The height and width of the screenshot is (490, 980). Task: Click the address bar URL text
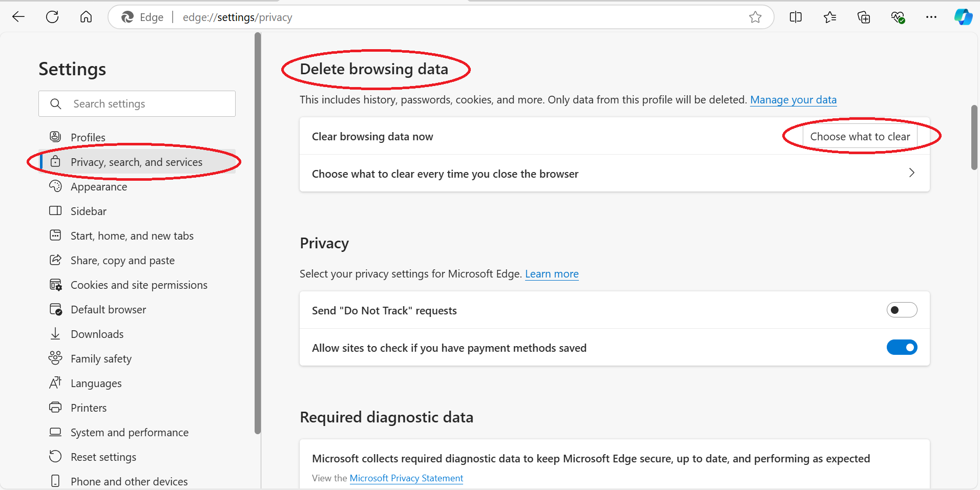click(x=237, y=17)
